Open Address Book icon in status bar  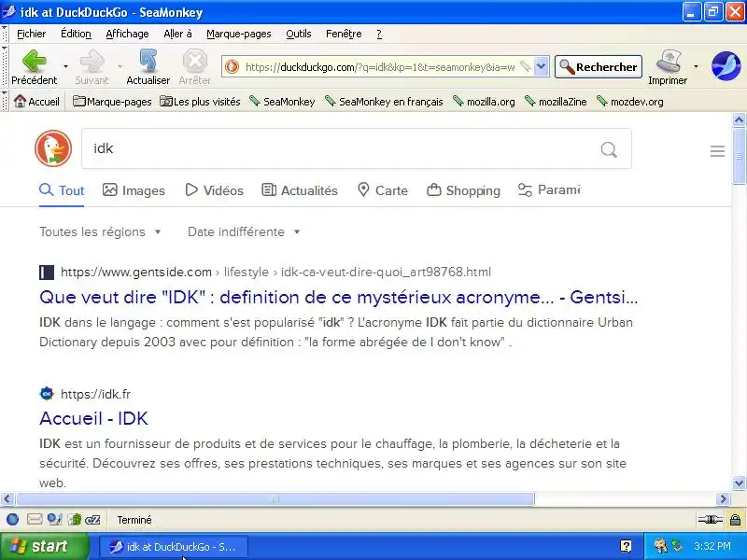(x=75, y=520)
